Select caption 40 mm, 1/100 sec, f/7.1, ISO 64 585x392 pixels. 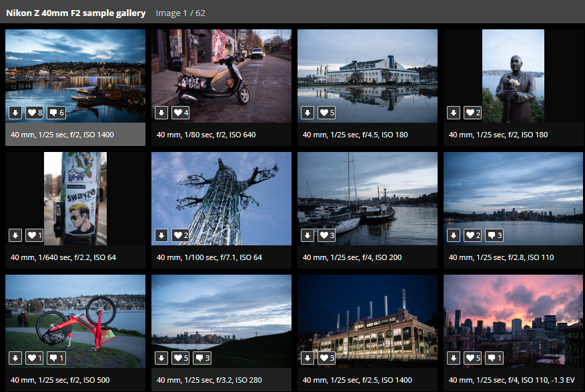(x=209, y=257)
